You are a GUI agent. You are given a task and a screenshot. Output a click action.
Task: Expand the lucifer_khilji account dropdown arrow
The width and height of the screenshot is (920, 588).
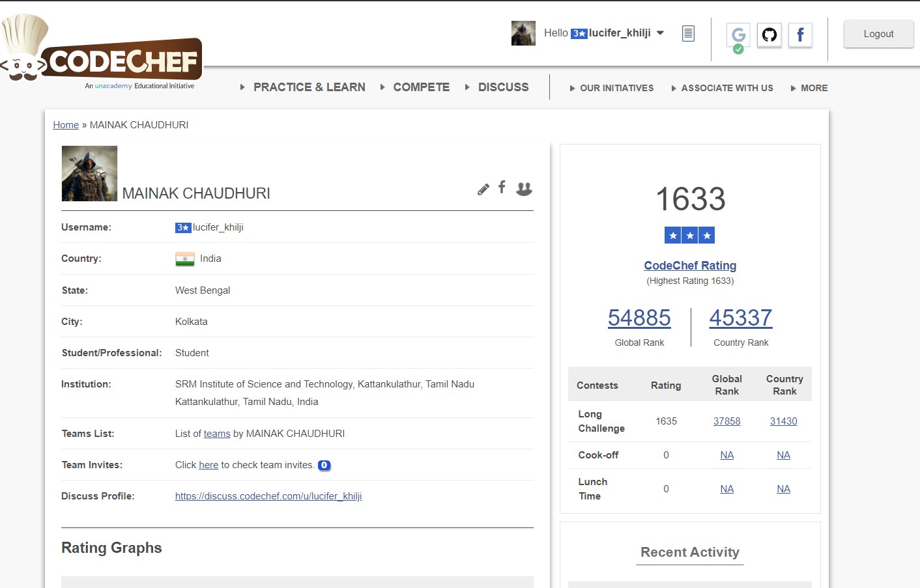[660, 33]
